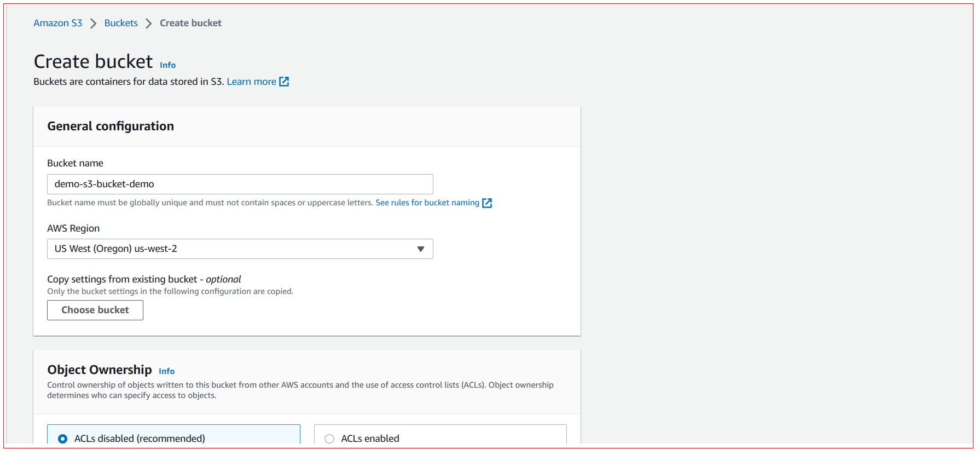This screenshot has width=980, height=455.
Task: Open the AWS Region dropdown
Action: [240, 249]
